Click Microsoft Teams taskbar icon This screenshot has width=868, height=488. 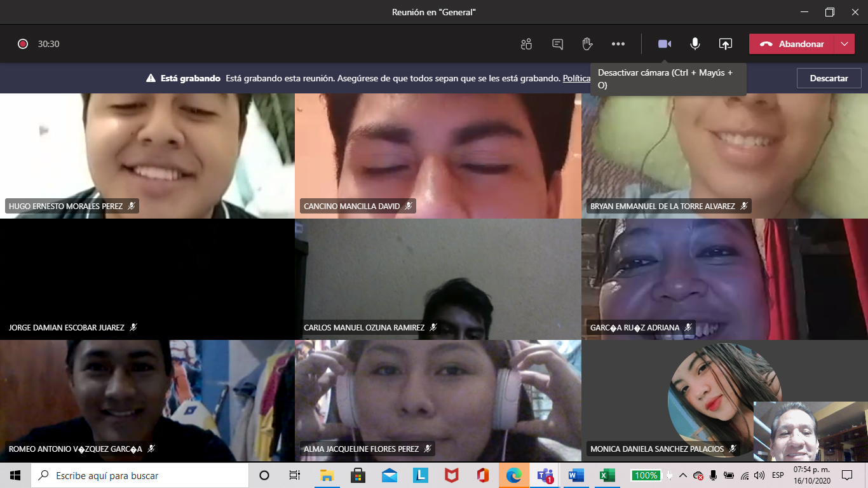coord(545,475)
